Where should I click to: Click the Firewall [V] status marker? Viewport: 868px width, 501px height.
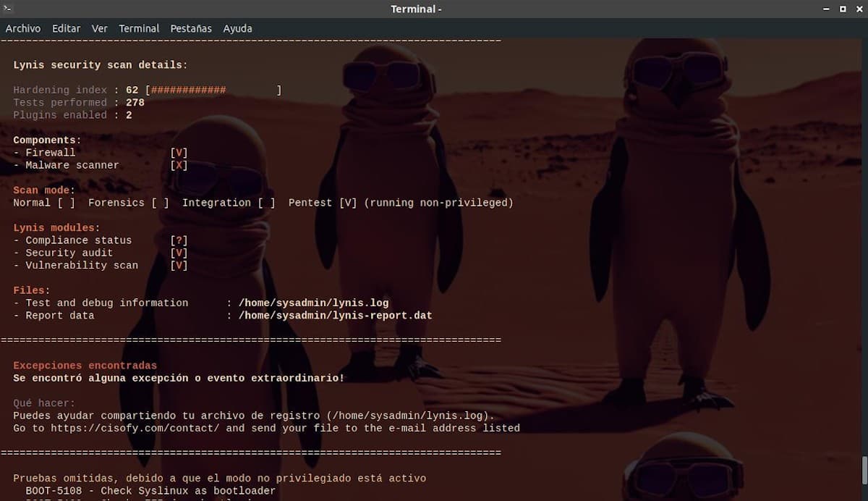[179, 153]
